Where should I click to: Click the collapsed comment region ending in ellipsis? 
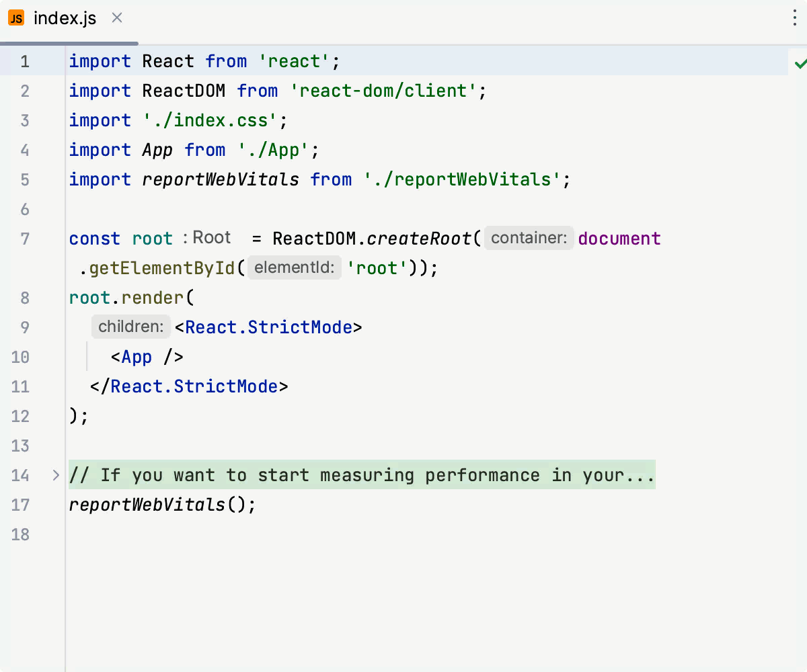[x=363, y=475]
